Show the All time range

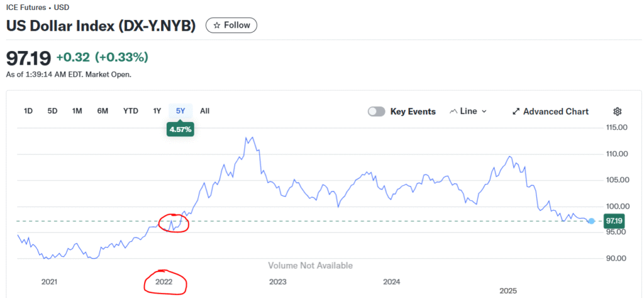[x=204, y=111]
